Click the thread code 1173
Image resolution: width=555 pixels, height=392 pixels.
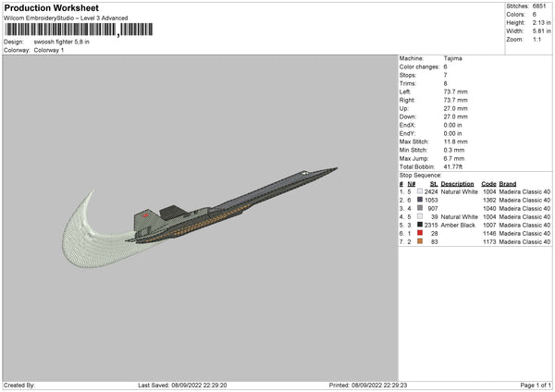pyautogui.click(x=489, y=241)
